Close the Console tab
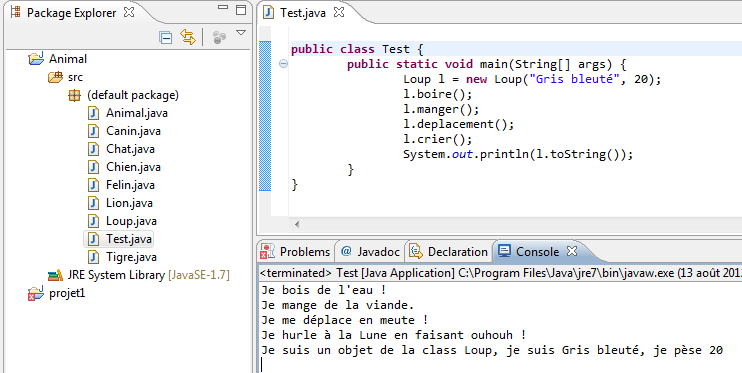 tap(572, 251)
